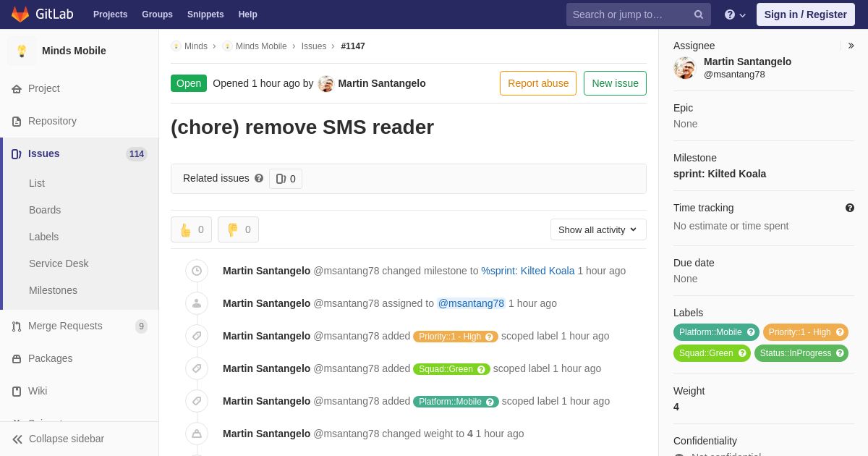This screenshot has height=456, width=868.
Task: Click the Issues count badge 114
Action: click(x=137, y=154)
